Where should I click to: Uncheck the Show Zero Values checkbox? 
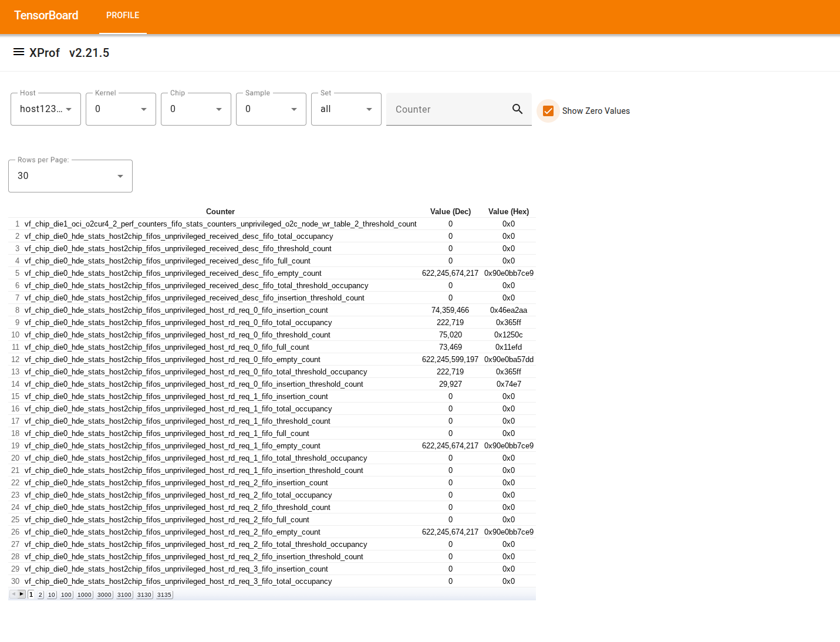548,111
